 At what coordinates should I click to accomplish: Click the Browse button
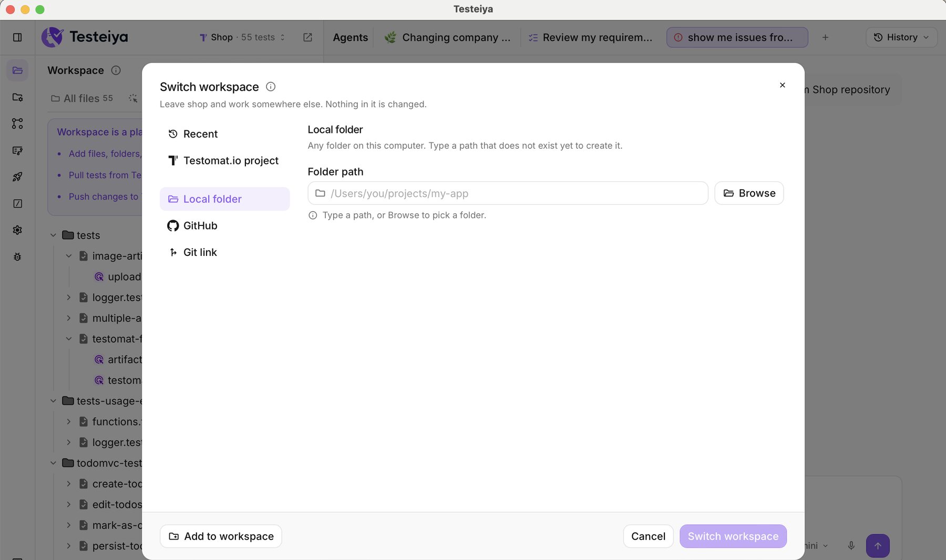point(749,193)
